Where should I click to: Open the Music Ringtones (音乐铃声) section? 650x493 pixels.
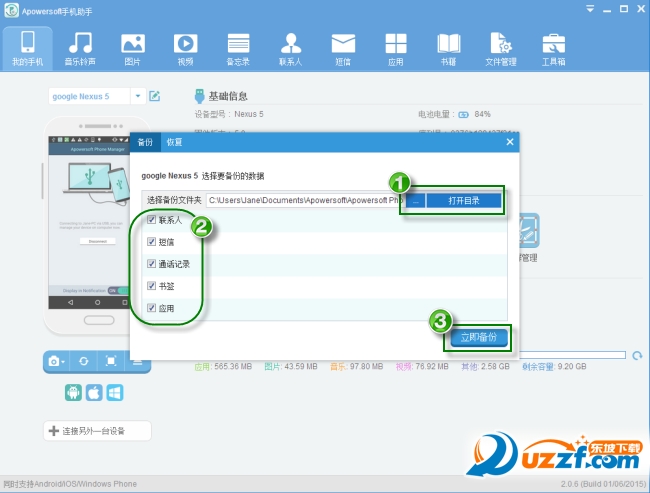[80, 49]
